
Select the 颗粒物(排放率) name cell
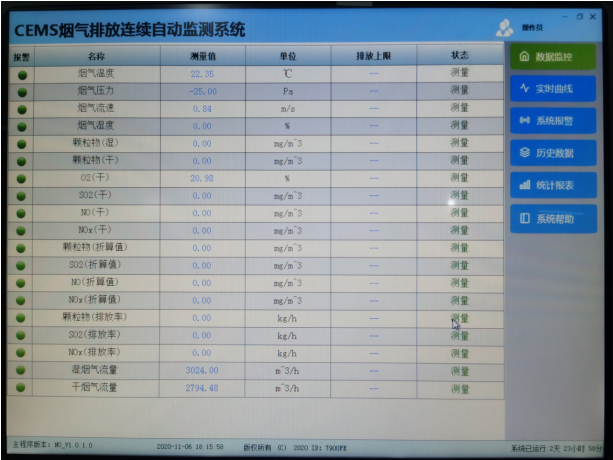pyautogui.click(x=95, y=317)
